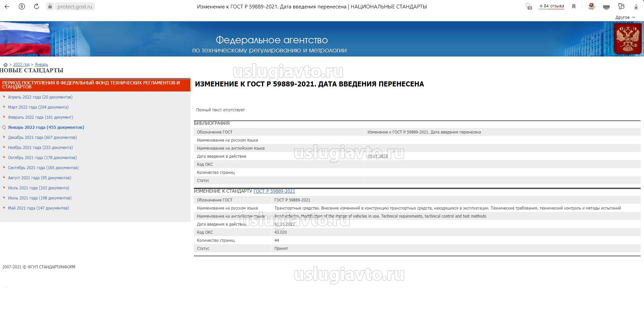Go back using the browser back arrow
Image resolution: width=644 pixels, height=336 pixels.
click(7, 6)
